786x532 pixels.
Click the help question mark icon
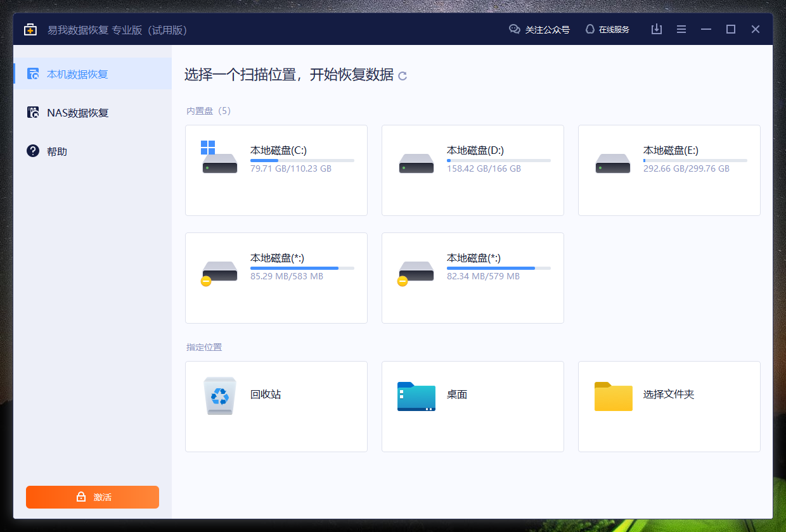tap(33, 151)
